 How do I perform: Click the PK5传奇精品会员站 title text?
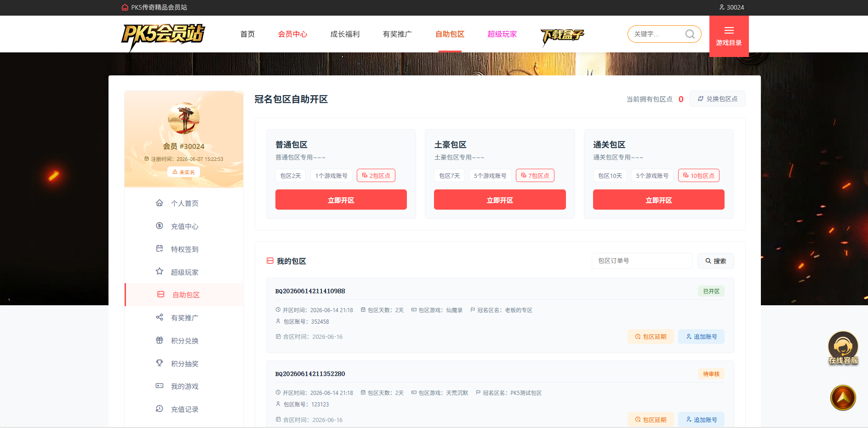point(159,7)
